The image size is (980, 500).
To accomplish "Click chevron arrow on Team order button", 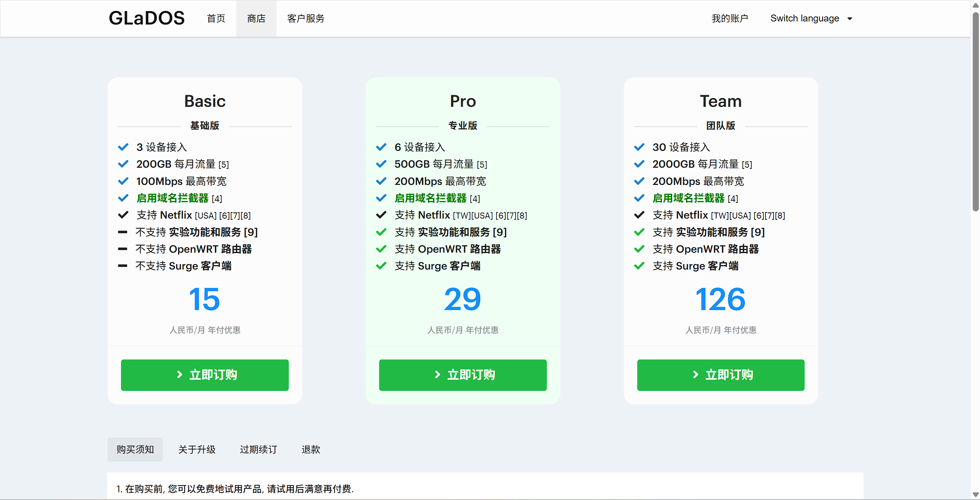I will pos(695,374).
